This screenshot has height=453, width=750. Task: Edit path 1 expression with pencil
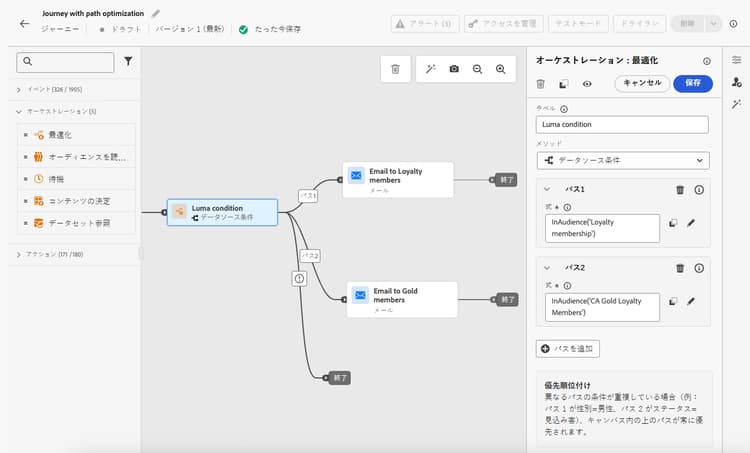pos(691,223)
